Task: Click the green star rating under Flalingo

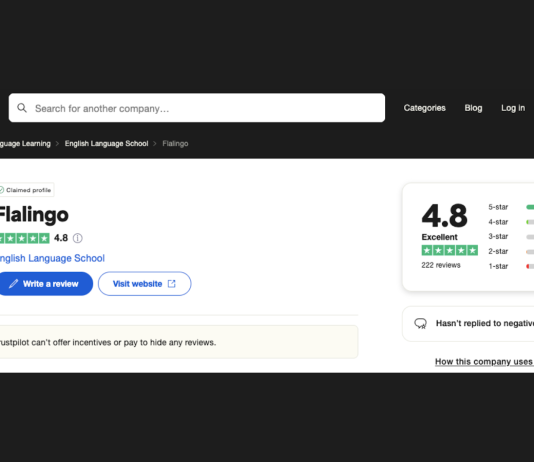Action: pyautogui.click(x=24, y=238)
